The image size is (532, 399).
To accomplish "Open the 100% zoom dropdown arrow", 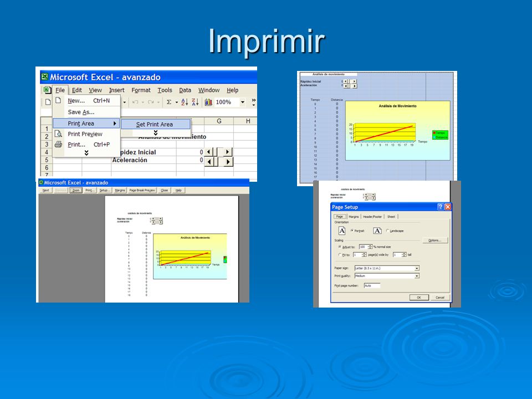I will pyautogui.click(x=243, y=102).
